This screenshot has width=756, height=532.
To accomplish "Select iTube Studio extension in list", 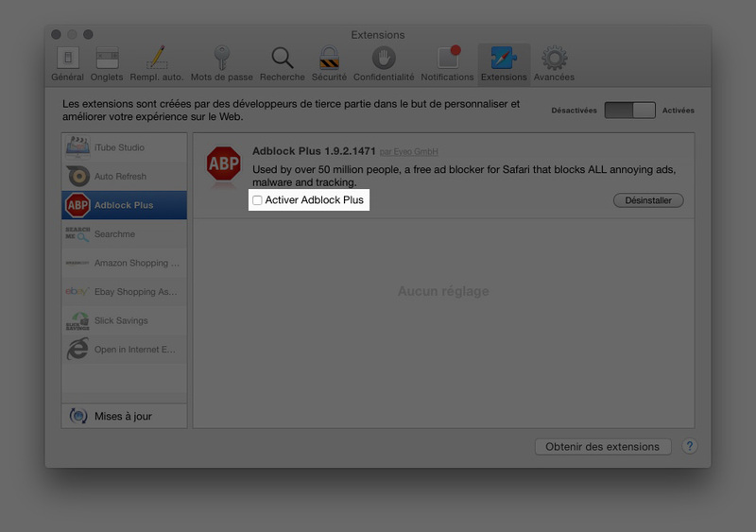I will click(125, 147).
